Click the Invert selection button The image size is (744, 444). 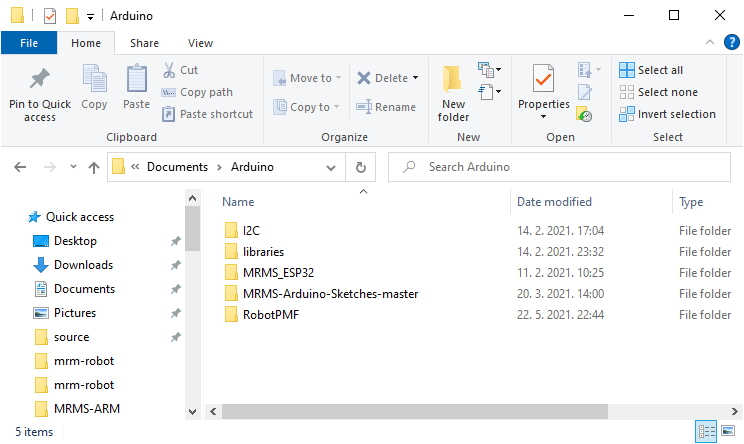pos(667,114)
